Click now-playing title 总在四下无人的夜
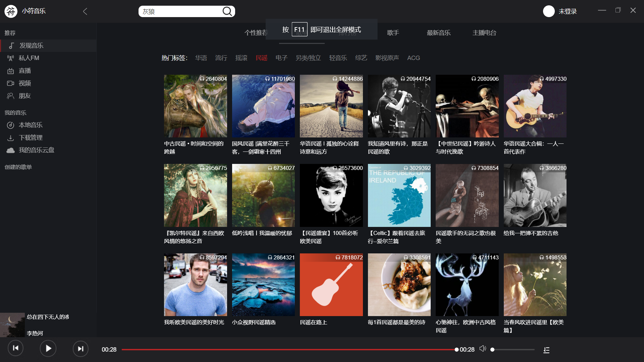This screenshot has height=362, width=644. [x=48, y=317]
